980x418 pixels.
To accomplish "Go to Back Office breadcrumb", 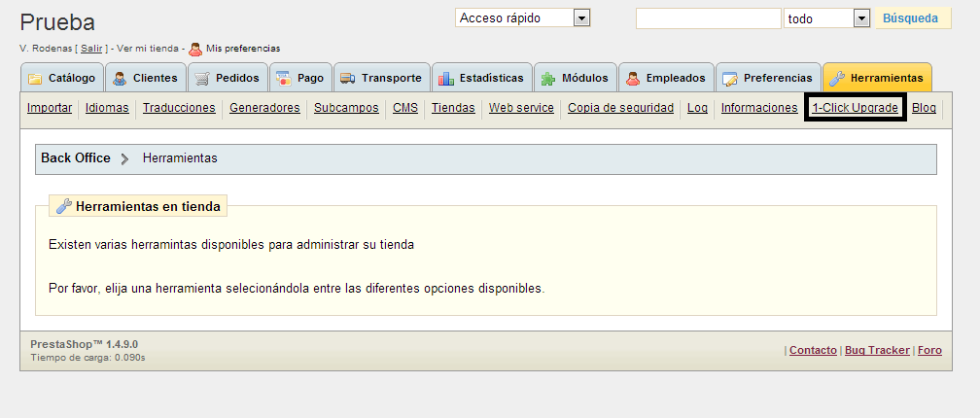I will point(75,157).
